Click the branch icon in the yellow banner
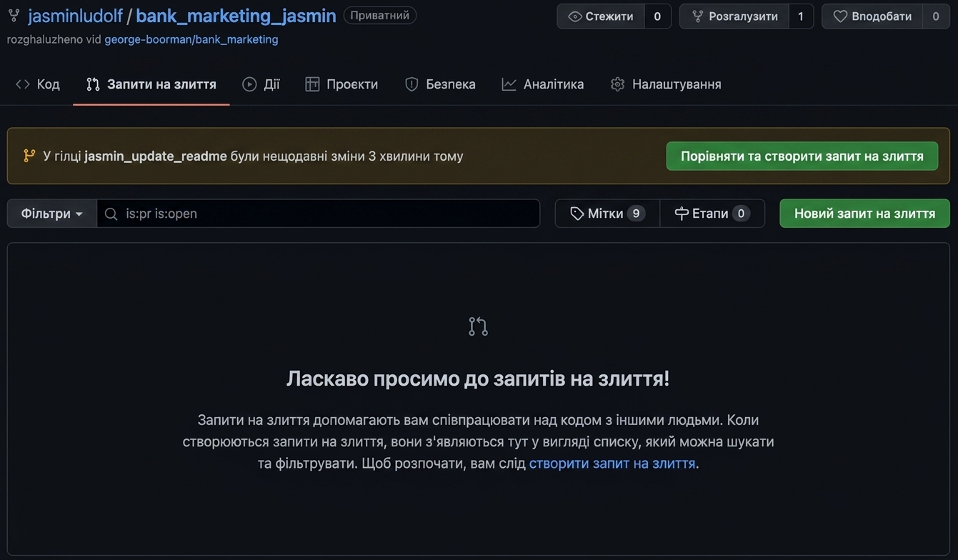 [x=29, y=156]
